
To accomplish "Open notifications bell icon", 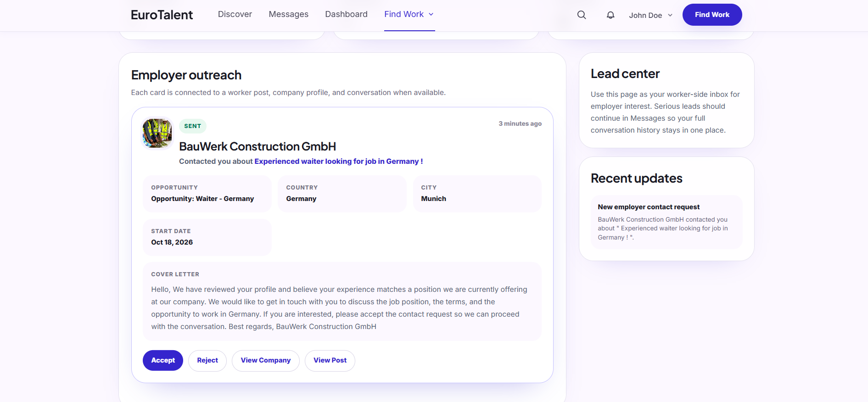I will [x=610, y=15].
